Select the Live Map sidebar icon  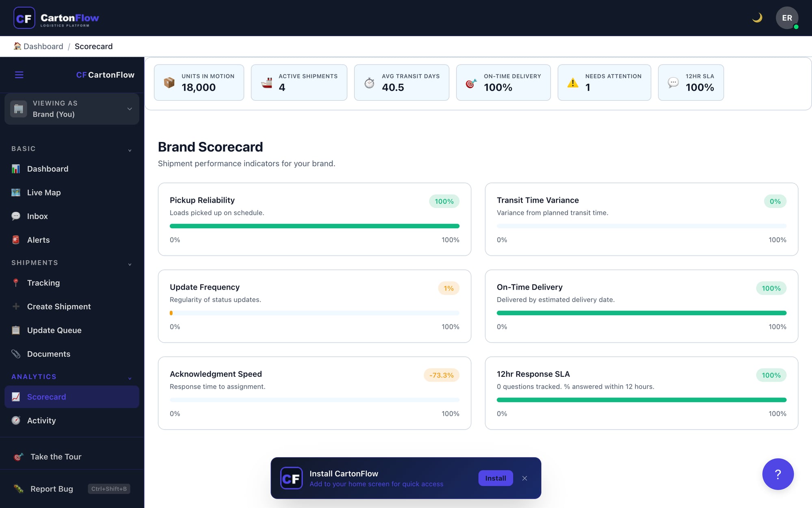(x=16, y=192)
